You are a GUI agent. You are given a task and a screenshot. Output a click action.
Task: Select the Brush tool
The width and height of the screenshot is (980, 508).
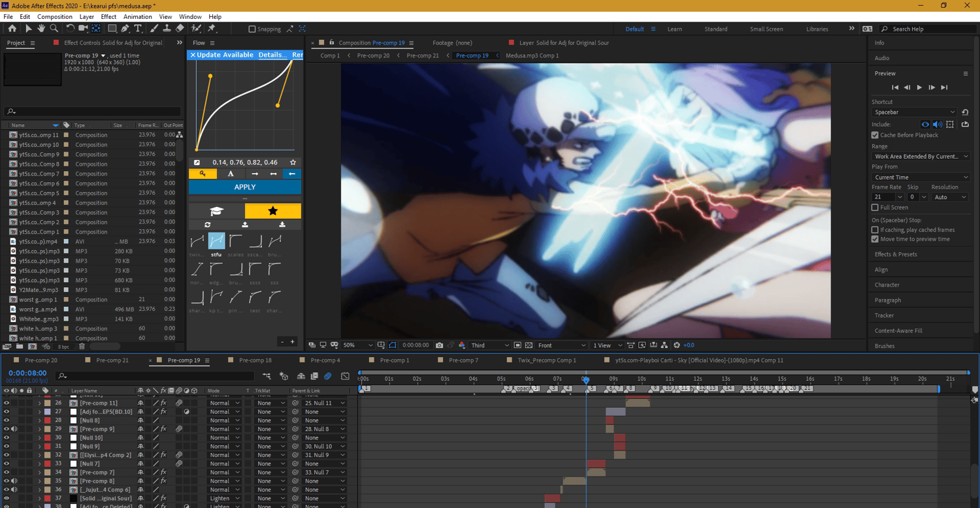154,29
